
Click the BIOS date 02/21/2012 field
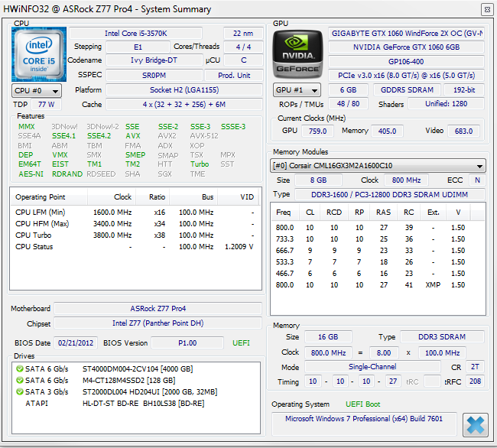click(x=76, y=343)
